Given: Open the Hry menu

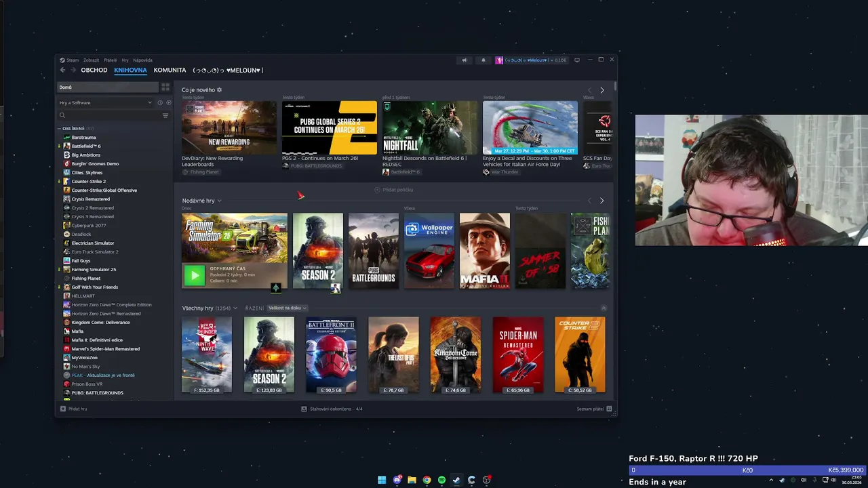Looking at the screenshot, I should click(125, 60).
